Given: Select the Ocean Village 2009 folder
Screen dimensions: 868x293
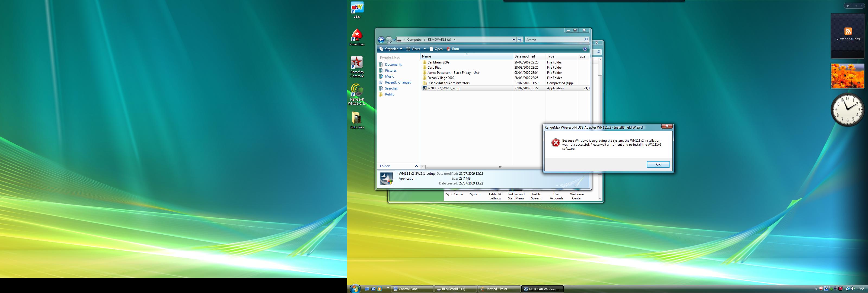Looking at the screenshot, I should pyautogui.click(x=438, y=78).
